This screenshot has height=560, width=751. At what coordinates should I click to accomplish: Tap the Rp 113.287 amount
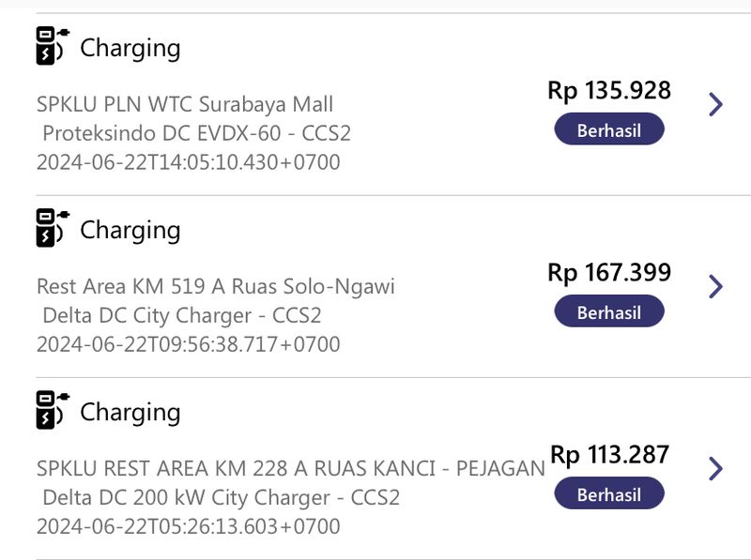(x=609, y=455)
